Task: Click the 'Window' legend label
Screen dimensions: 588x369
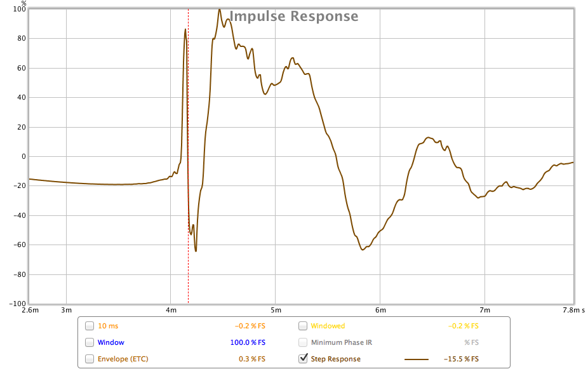Action: point(110,342)
